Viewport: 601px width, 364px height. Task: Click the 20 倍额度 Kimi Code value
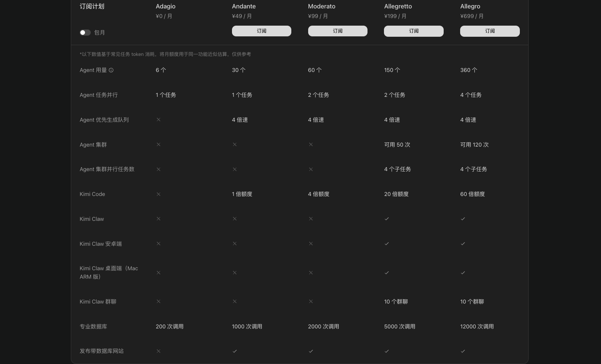coord(396,194)
